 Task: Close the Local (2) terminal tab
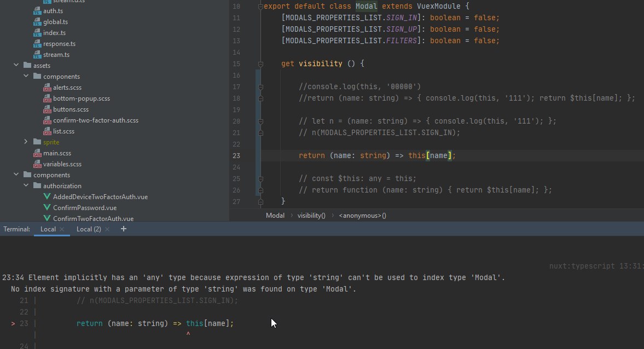point(107,229)
